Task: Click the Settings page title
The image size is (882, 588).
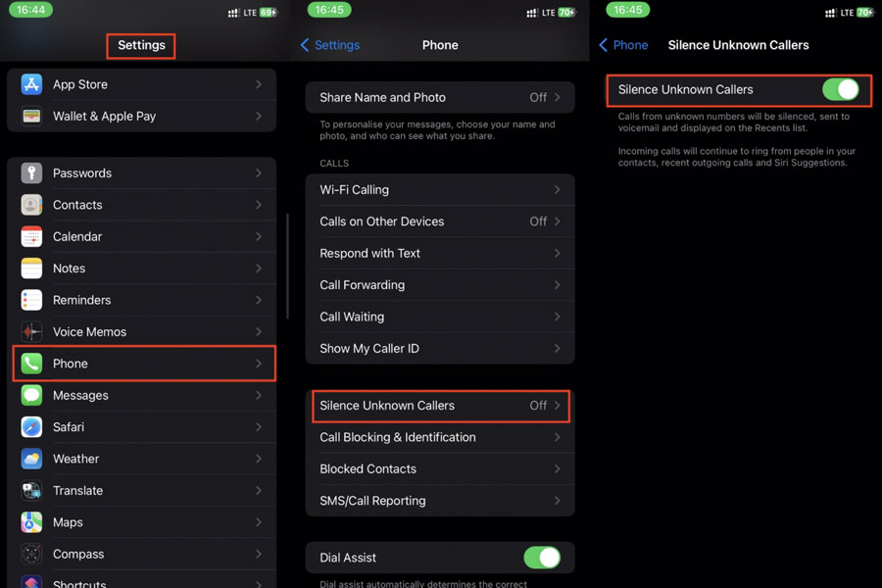Action: click(x=141, y=45)
